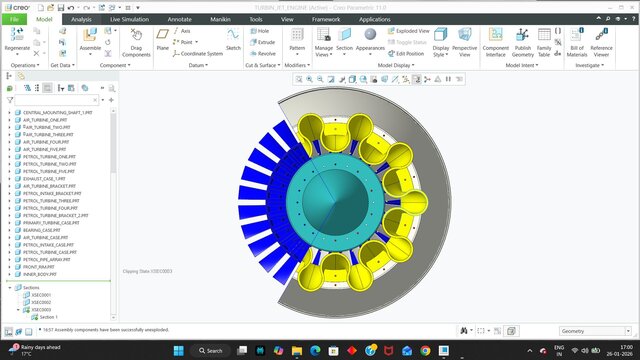Open the Model Display group dropdown

pyautogui.click(x=396, y=65)
